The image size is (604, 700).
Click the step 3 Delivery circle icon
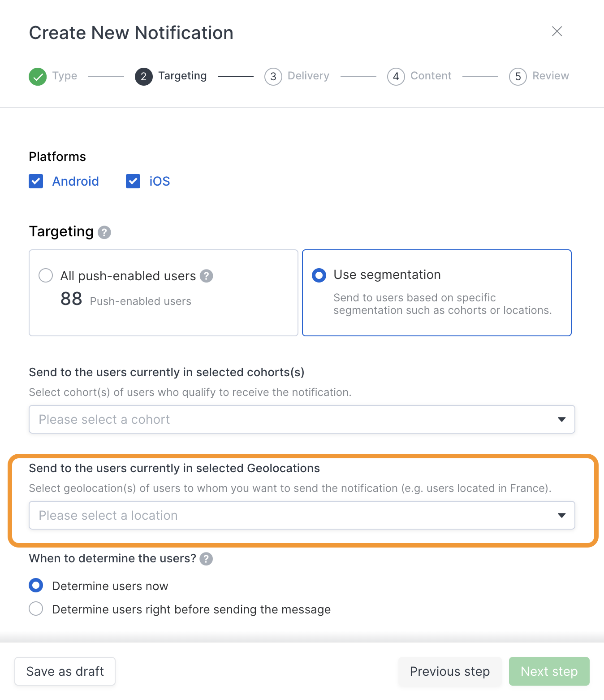[273, 77]
